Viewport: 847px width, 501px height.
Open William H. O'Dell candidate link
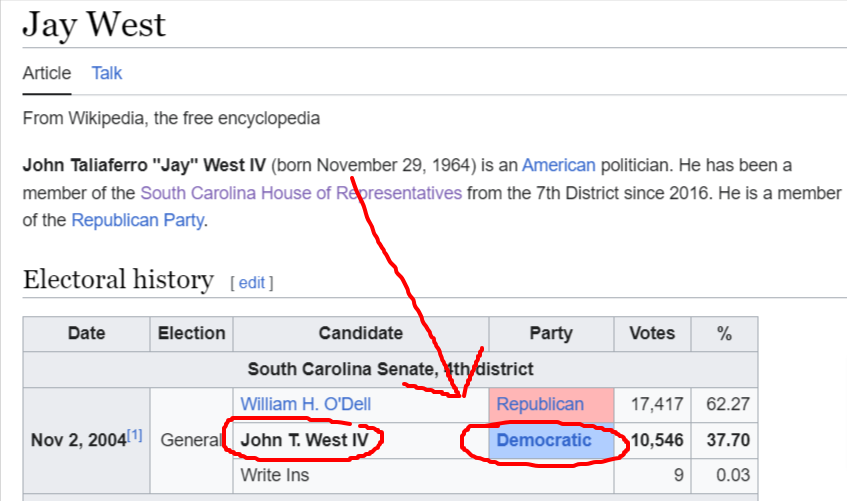pos(306,404)
